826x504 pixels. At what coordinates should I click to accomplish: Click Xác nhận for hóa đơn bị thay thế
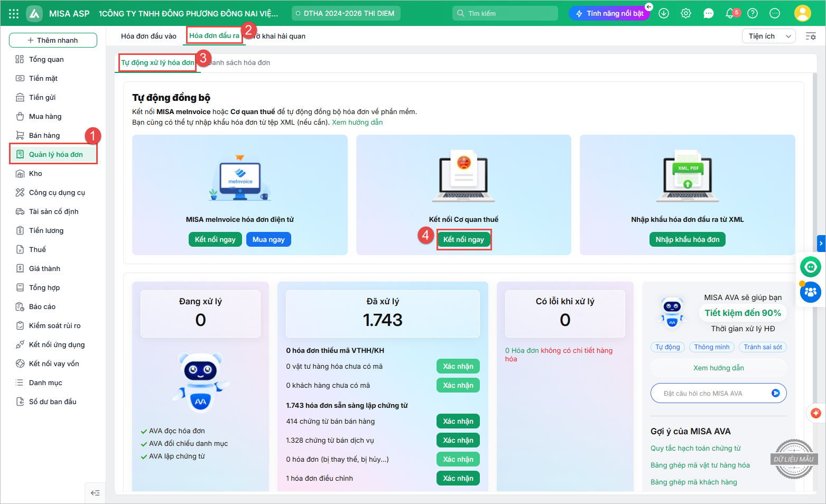pos(458,459)
